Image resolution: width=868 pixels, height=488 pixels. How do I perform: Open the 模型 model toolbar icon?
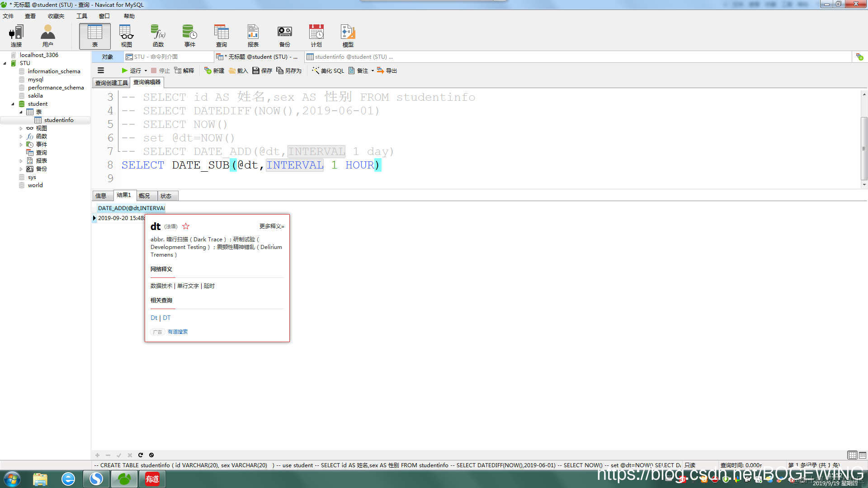click(348, 36)
